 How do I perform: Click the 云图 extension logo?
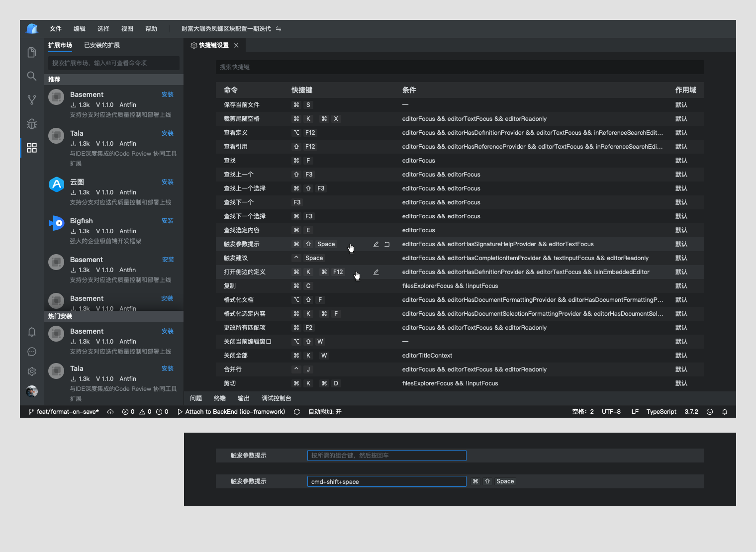point(57,184)
